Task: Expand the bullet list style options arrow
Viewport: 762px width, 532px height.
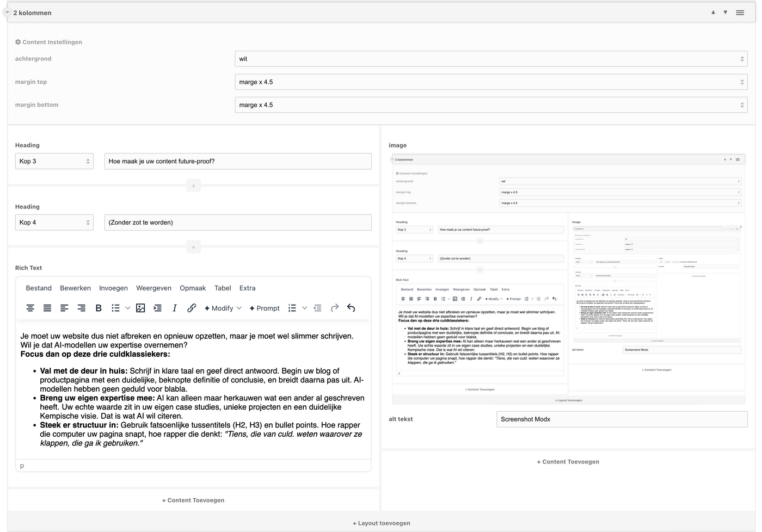Action: tap(127, 308)
